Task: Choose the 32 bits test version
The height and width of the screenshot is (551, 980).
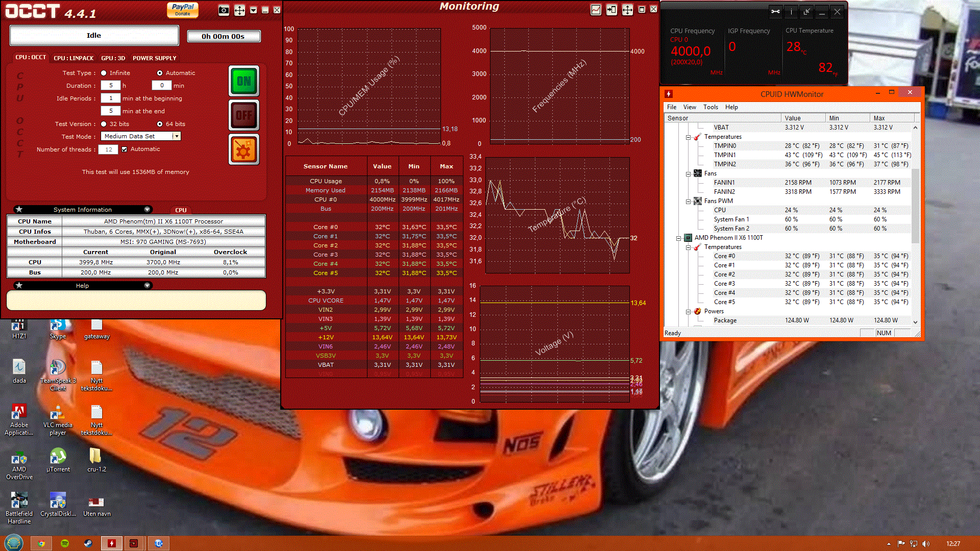Action: (x=104, y=124)
